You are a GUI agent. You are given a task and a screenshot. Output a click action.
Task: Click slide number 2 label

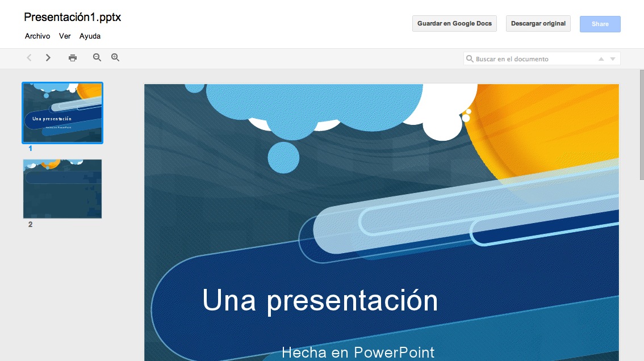tap(31, 224)
